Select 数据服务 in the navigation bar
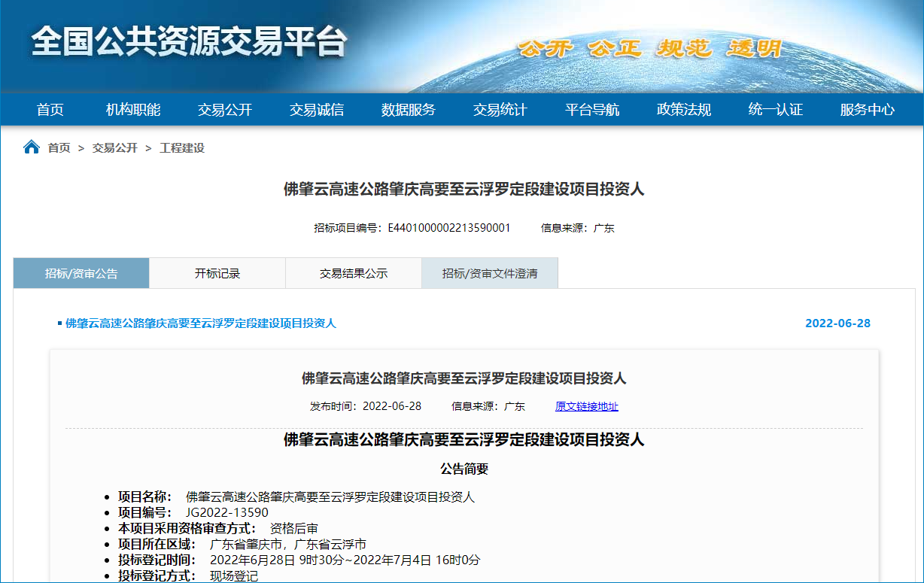Image resolution: width=924 pixels, height=583 pixels. pos(409,110)
